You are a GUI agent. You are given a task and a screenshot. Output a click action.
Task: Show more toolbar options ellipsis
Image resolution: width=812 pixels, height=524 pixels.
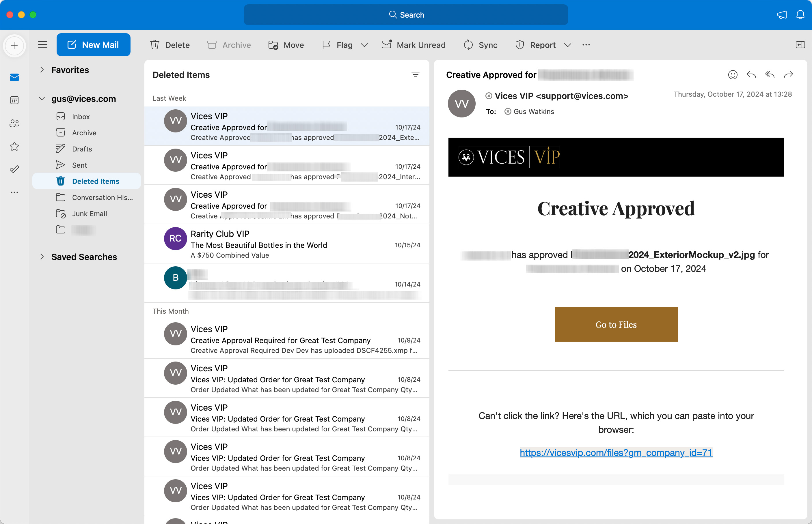pyautogui.click(x=586, y=45)
